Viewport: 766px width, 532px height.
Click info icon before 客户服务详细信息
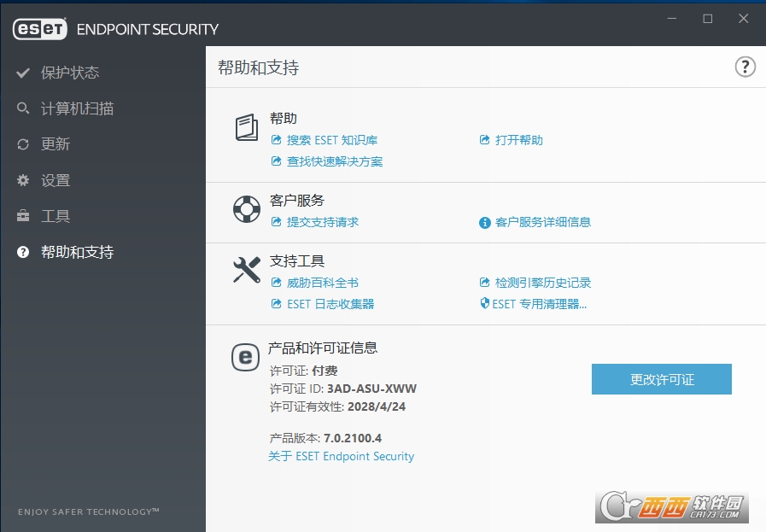tap(484, 223)
